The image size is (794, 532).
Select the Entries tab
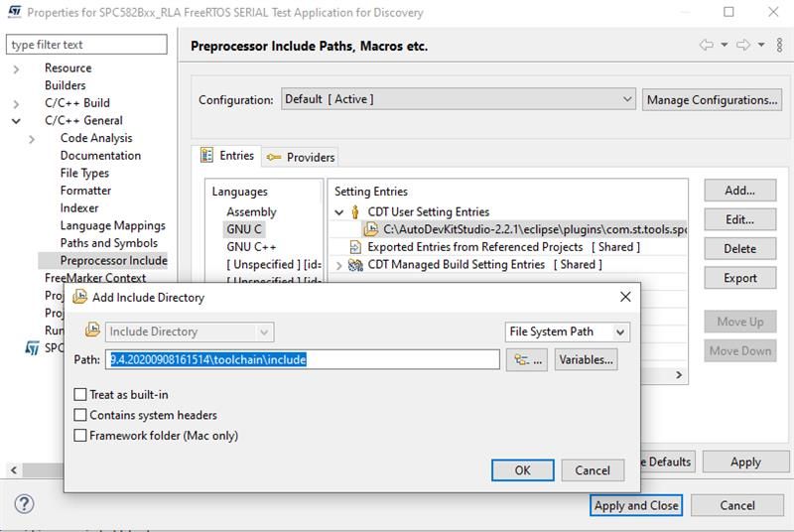point(227,156)
